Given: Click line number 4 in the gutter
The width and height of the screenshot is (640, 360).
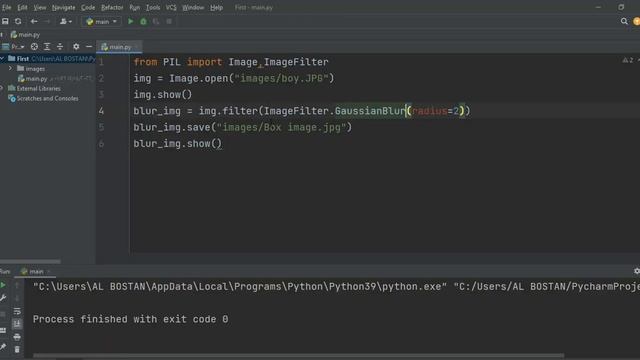Looking at the screenshot, I should coord(101,111).
